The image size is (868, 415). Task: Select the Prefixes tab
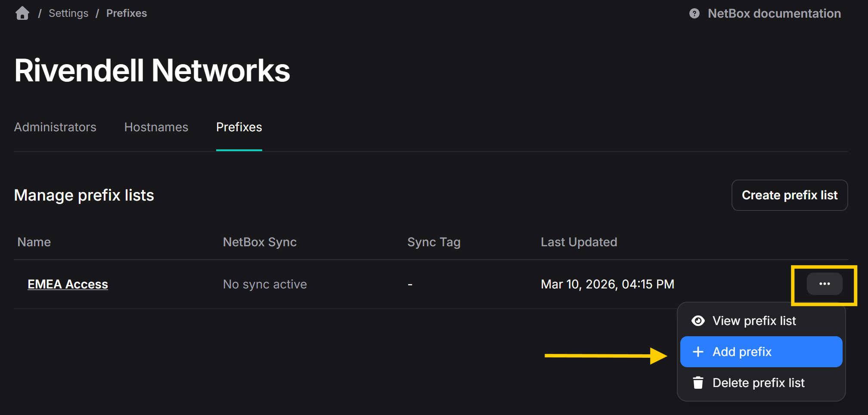coord(239,127)
